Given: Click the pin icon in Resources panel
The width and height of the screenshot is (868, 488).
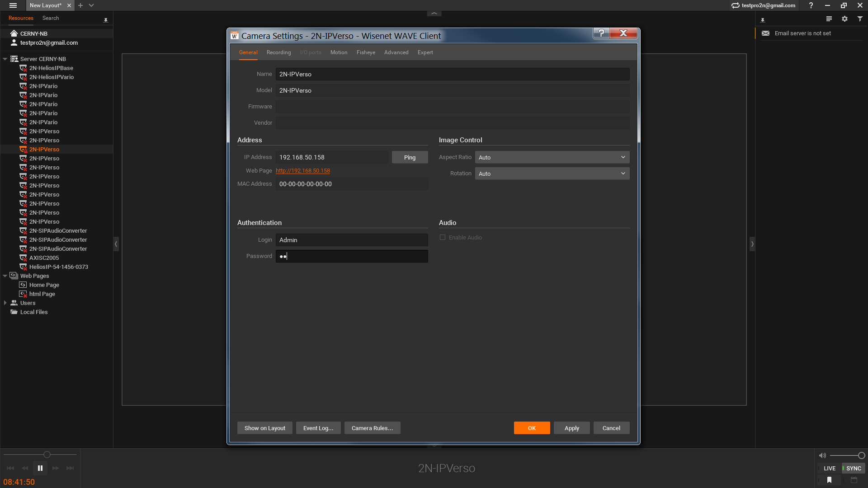Looking at the screenshot, I should point(106,20).
